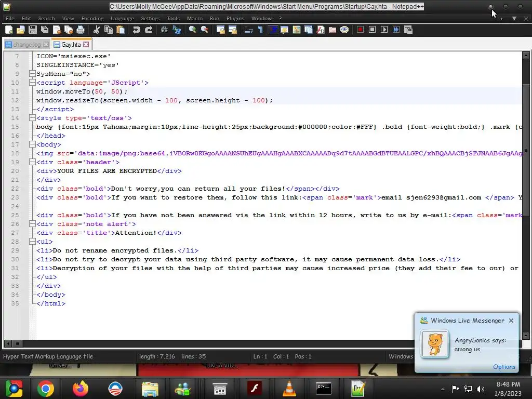Image resolution: width=532 pixels, height=399 pixels.
Task: Collapse the header div at line 19
Action: 32,162
